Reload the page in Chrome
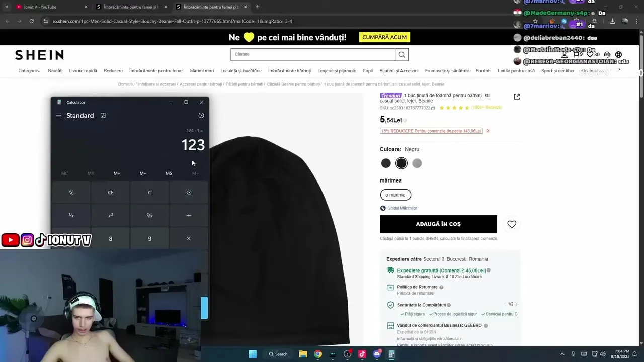The image size is (644, 362). click(x=31, y=21)
